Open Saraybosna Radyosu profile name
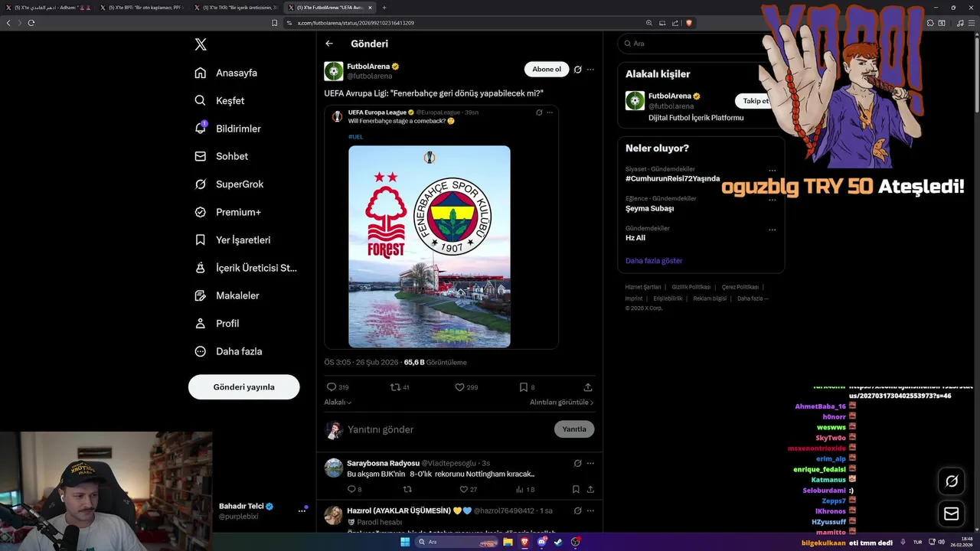Viewport: 980px width, 551px height. point(383,463)
